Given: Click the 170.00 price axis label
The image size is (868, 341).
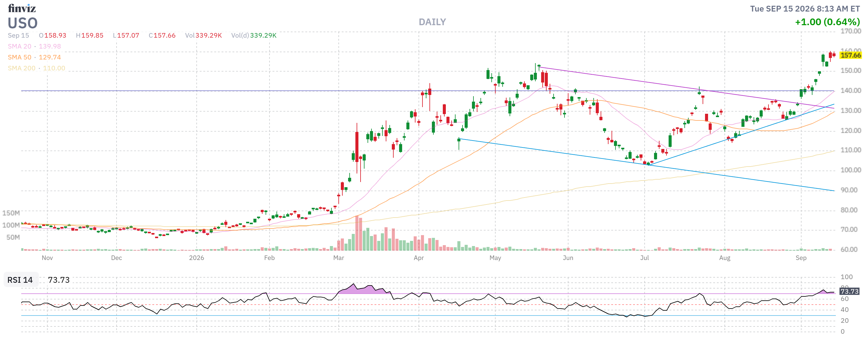Looking at the screenshot, I should [851, 31].
